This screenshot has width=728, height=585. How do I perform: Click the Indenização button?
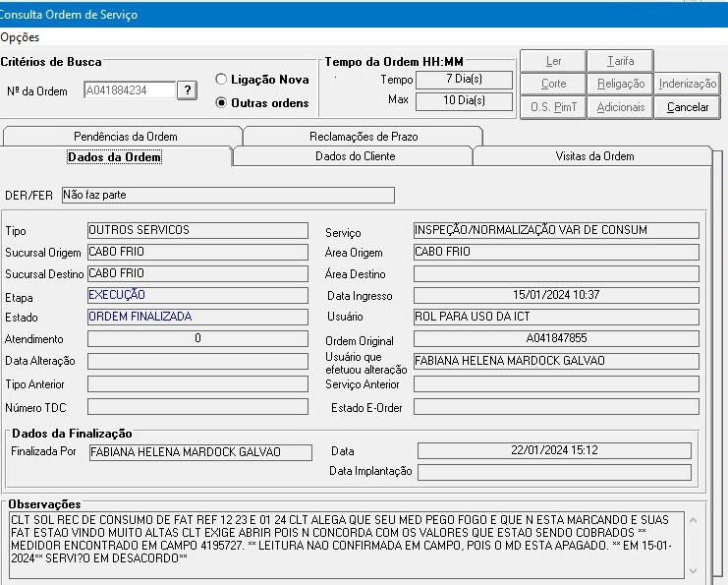pyautogui.click(x=688, y=84)
